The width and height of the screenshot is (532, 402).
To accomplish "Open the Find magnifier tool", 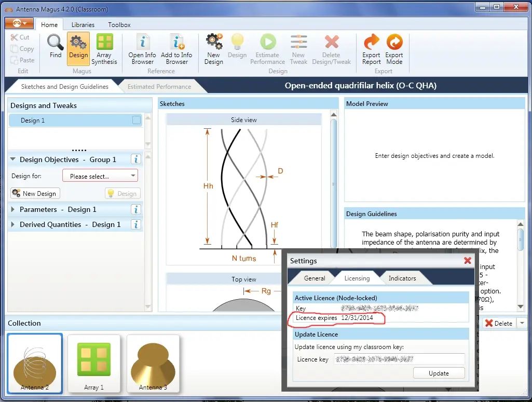I will (x=56, y=47).
